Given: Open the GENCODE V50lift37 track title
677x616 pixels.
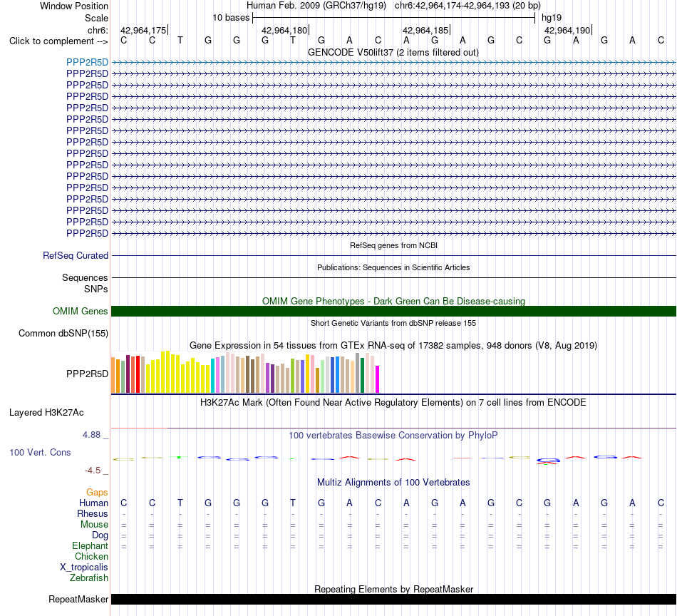Looking at the screenshot, I should (x=393, y=53).
